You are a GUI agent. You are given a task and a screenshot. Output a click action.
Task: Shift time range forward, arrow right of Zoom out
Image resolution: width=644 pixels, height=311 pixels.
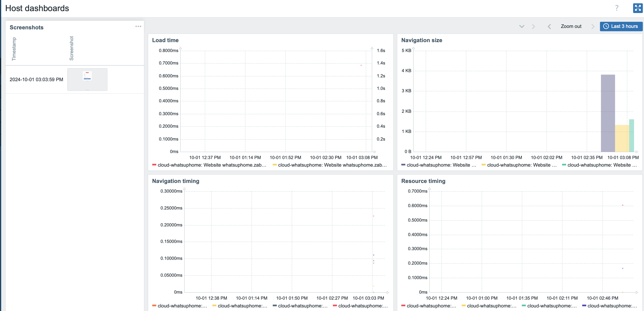593,27
